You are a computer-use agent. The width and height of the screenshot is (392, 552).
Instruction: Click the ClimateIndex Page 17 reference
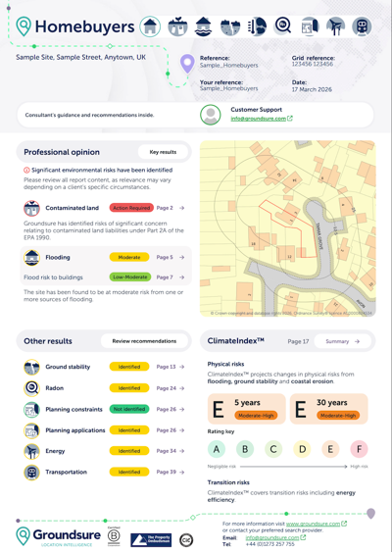click(298, 341)
